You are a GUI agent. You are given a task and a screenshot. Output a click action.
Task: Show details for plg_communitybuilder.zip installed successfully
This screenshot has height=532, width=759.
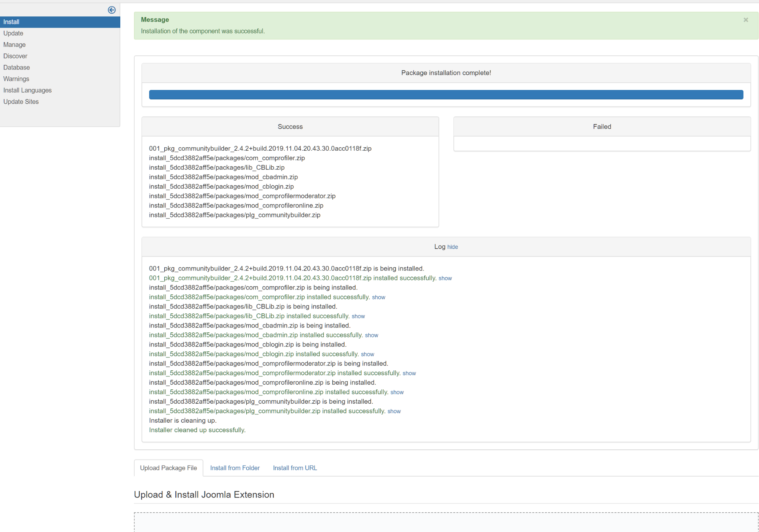[x=394, y=411]
